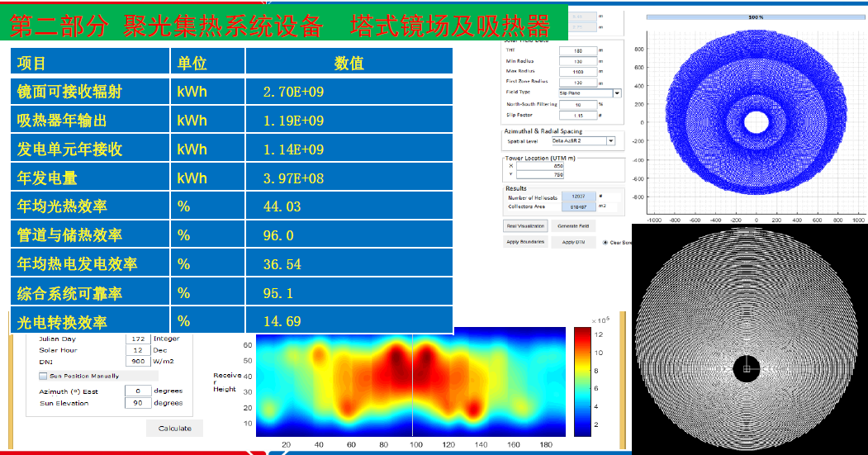Select the value 96.0
This screenshot has width=868, height=455.
[277, 235]
